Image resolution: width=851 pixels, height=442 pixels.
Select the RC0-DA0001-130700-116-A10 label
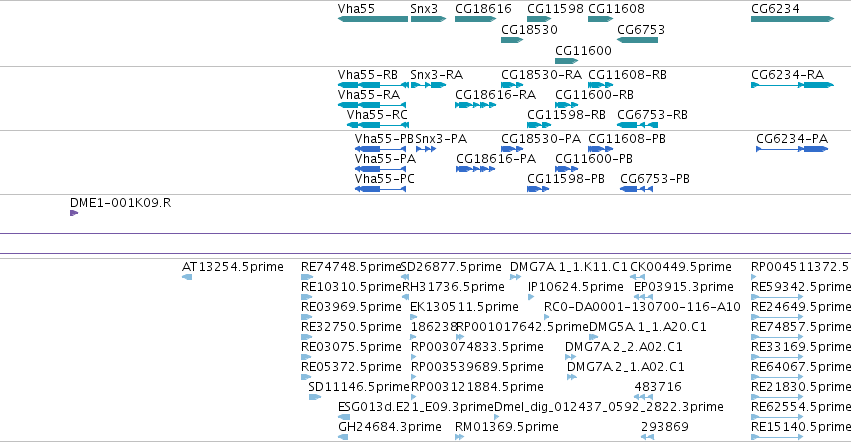click(x=642, y=306)
